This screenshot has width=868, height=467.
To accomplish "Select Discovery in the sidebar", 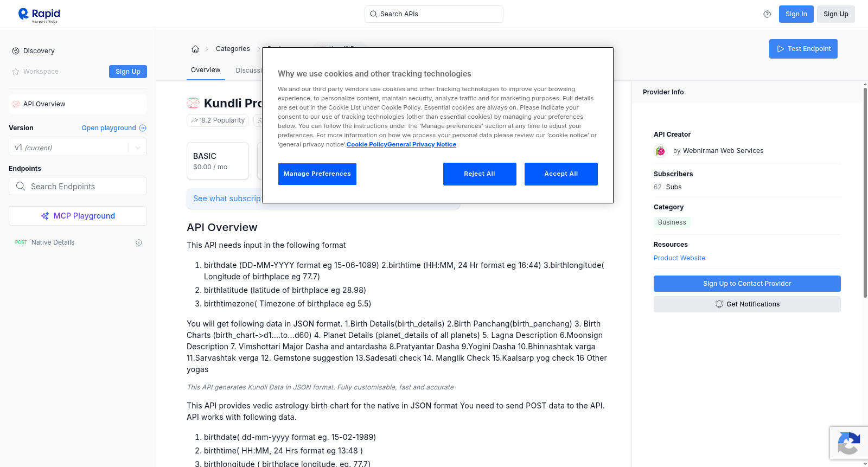I will [x=39, y=51].
